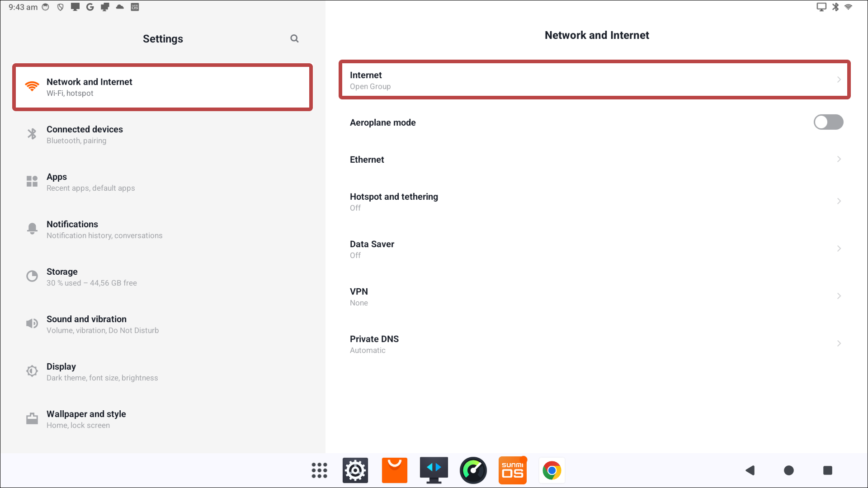Open the app drawer grid icon
868x488 pixels.
319,470
